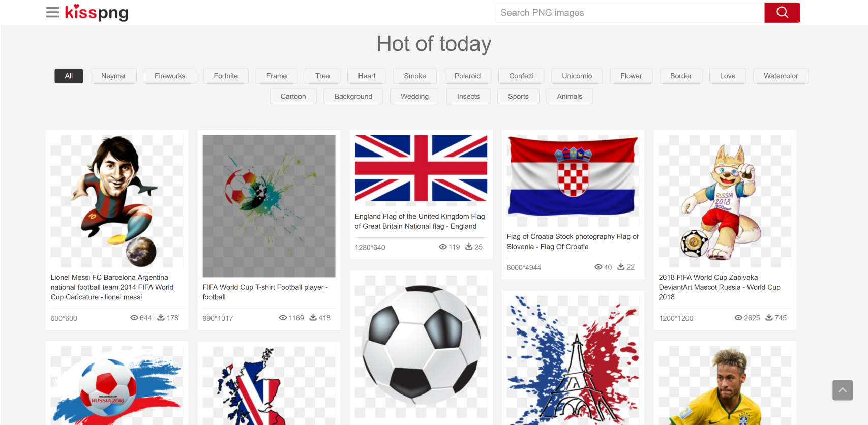Focus the Search PNG images field
Image resolution: width=868 pixels, height=425 pixels.
(x=630, y=13)
